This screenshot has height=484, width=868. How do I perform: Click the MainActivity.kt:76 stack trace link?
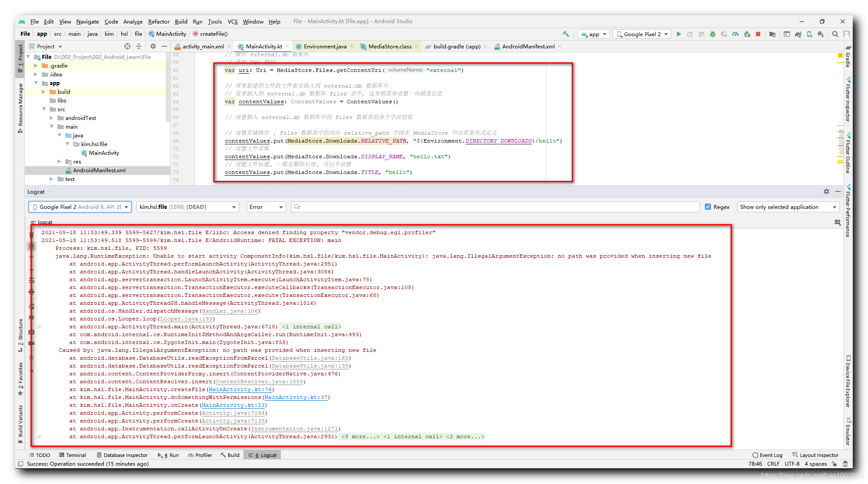[x=240, y=389]
